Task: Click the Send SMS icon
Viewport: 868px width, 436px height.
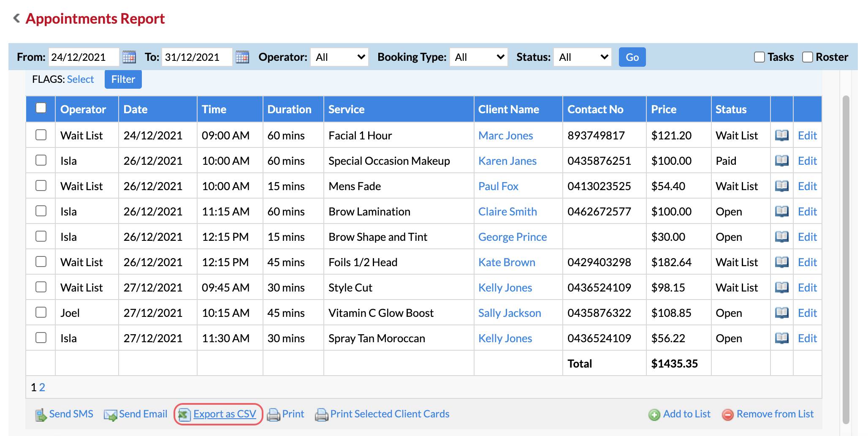Action: (41, 415)
